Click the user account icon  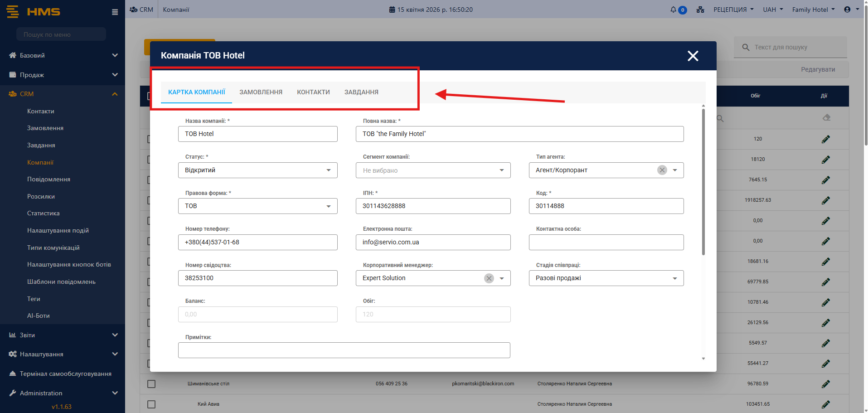(x=847, y=10)
